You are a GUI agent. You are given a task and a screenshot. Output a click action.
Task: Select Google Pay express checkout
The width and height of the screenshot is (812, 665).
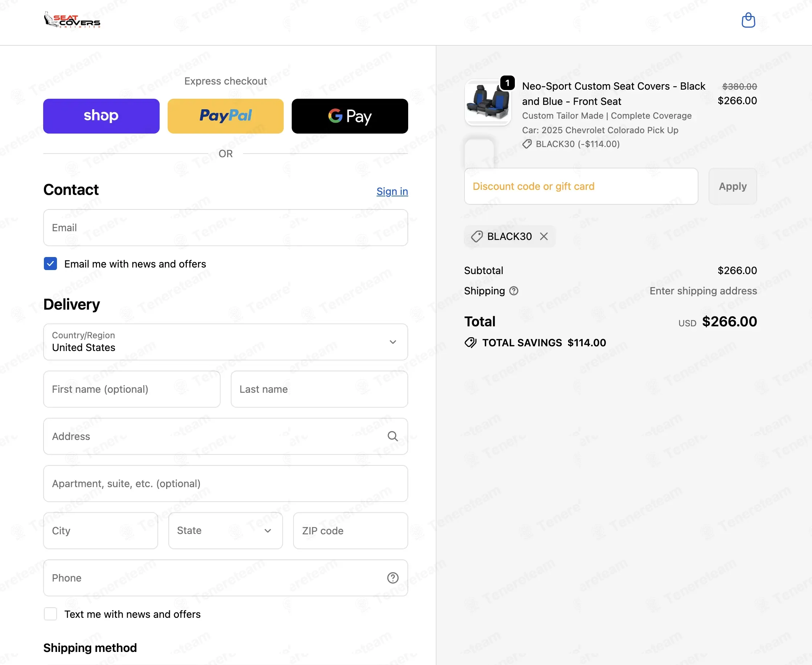350,116
